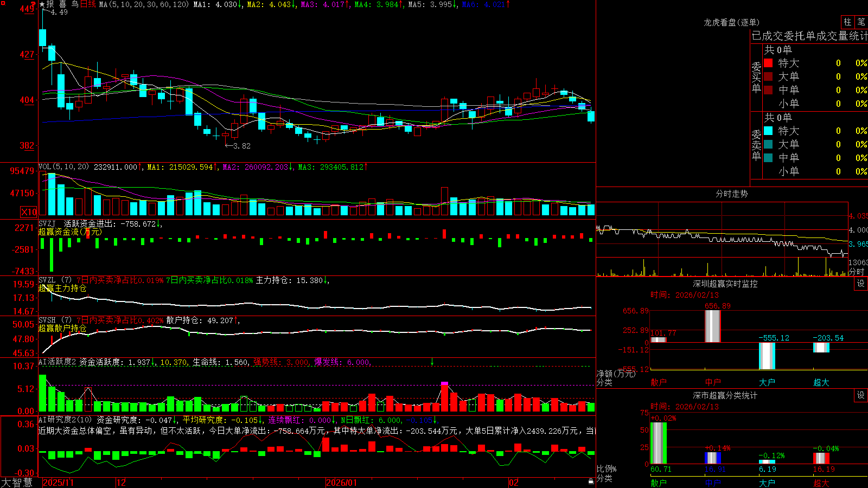This screenshot has width=868, height=488.
Task: Toggle the timeline lock icon
Action: click(591, 481)
